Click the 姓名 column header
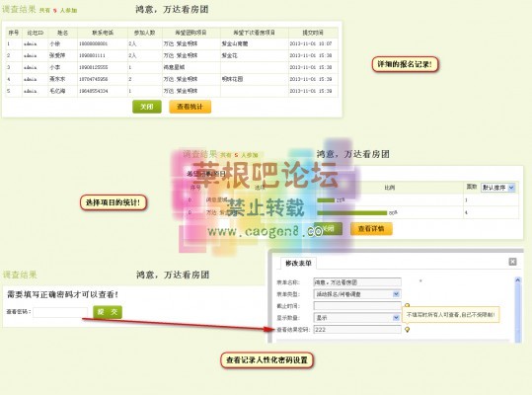The height and width of the screenshot is (395, 532). (x=62, y=33)
